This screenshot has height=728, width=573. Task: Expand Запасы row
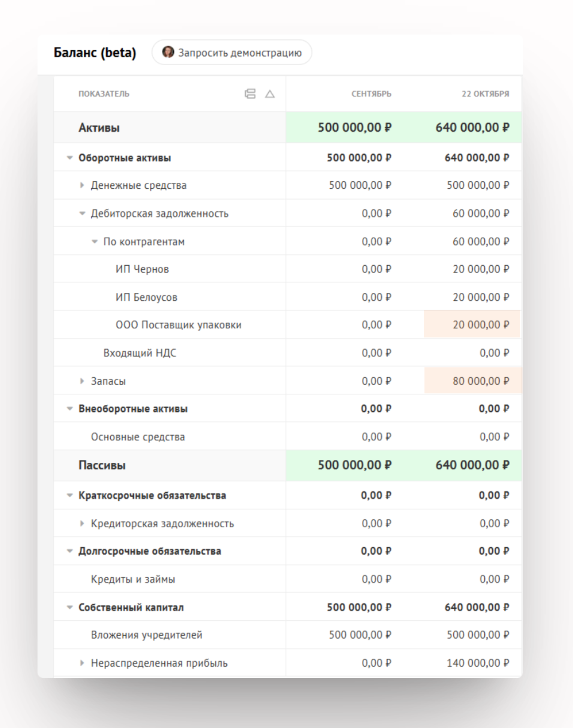coord(82,381)
